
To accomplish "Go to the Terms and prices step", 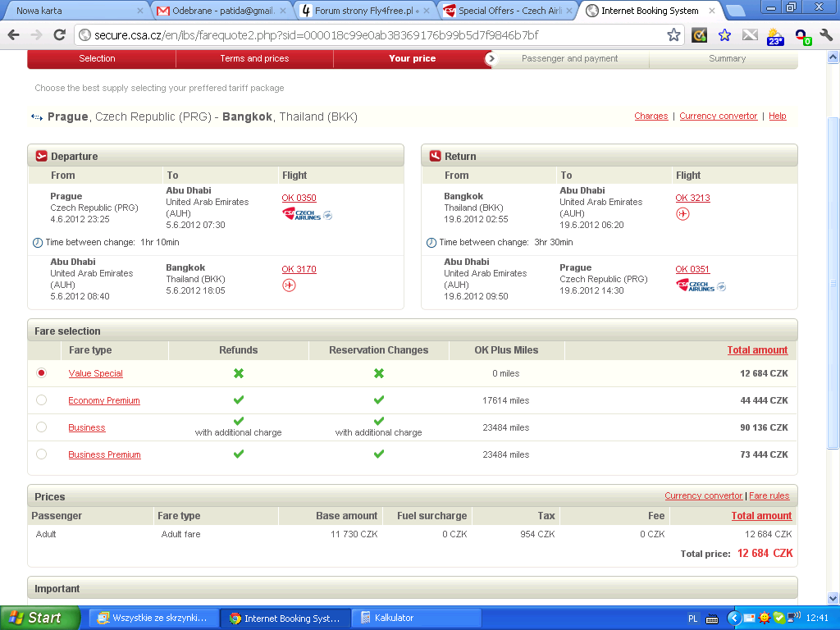I will pos(254,58).
